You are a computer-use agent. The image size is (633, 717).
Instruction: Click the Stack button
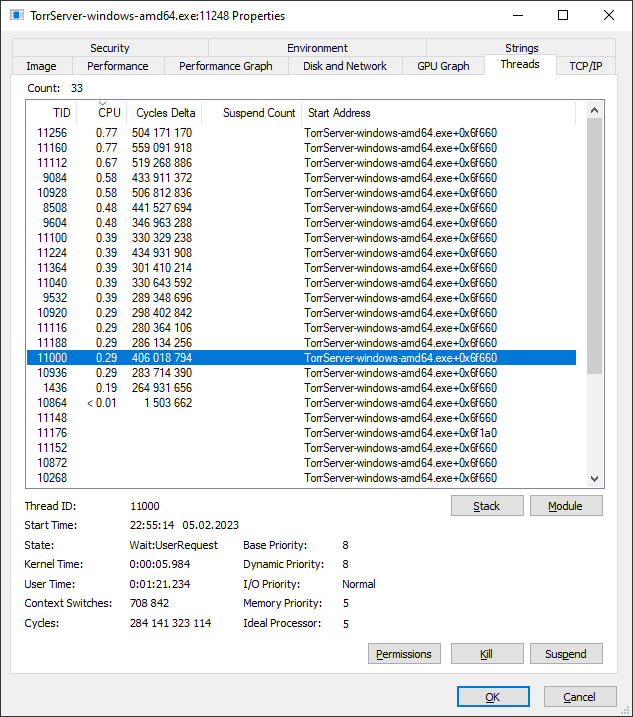pos(487,506)
